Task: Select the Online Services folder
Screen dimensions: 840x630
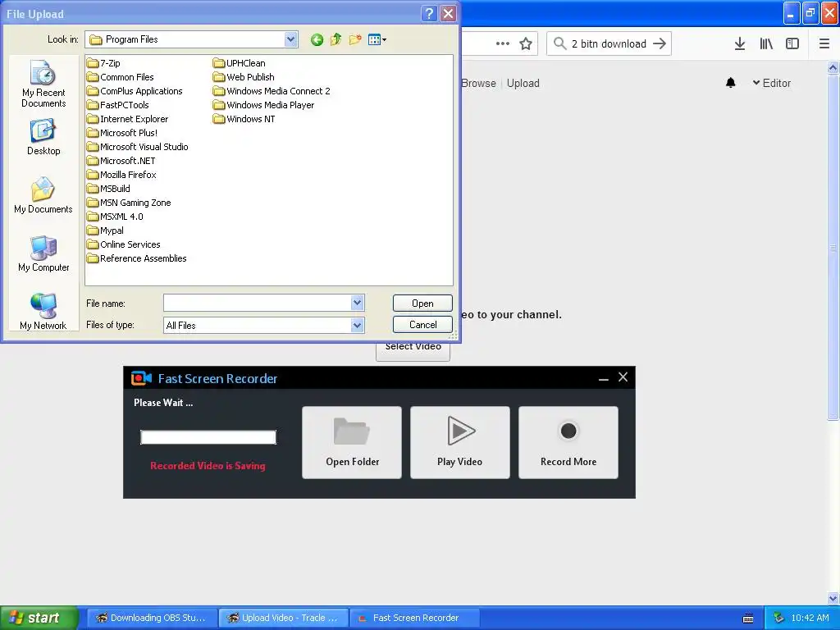Action: click(x=125, y=244)
